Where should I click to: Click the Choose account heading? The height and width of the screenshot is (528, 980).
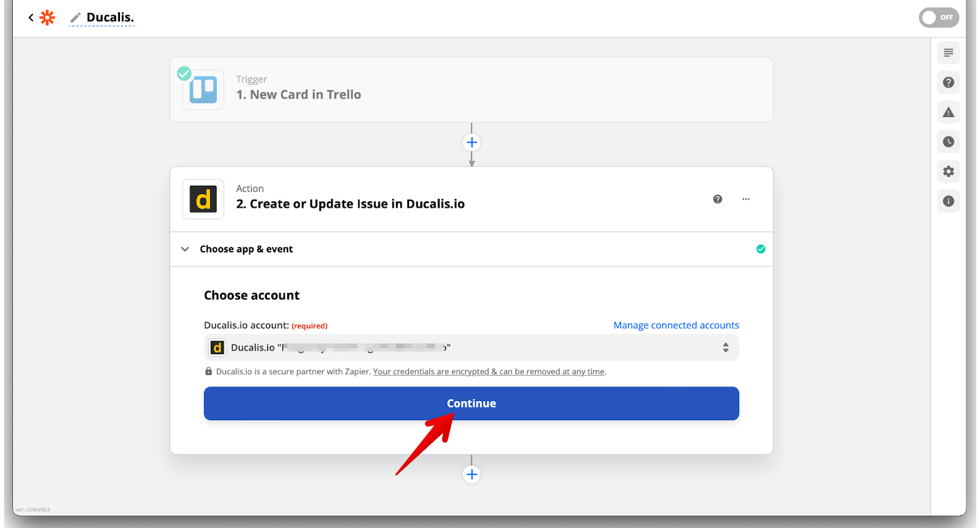pos(252,295)
